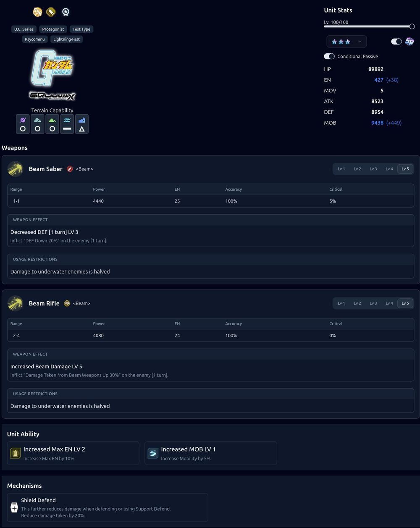Viewport: 420px width, 528px height.
Task: Click the star medal badge icon
Action: point(66,12)
